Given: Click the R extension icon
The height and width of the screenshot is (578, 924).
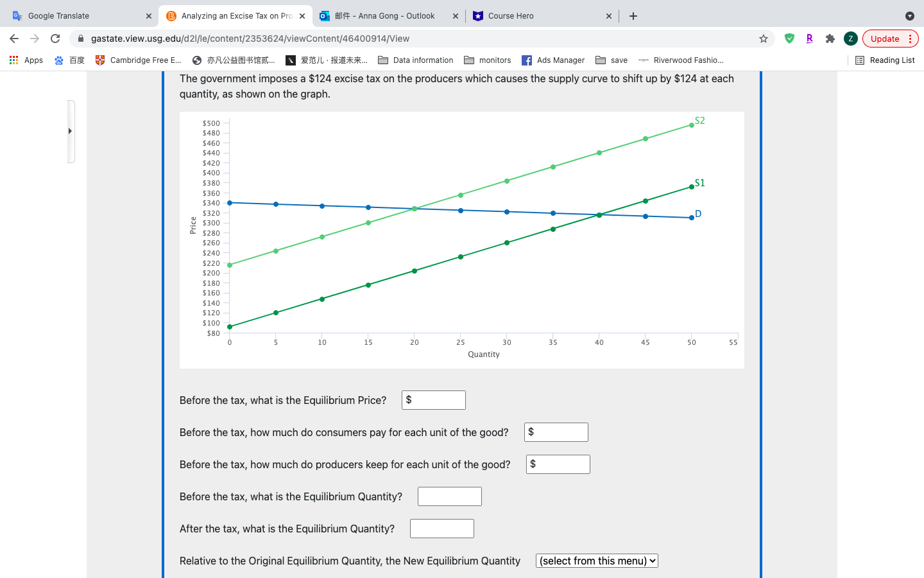Looking at the screenshot, I should pos(809,39).
